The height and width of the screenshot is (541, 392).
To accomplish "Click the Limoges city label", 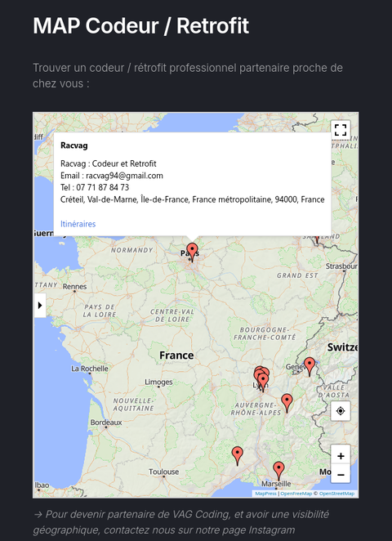I will tap(158, 382).
